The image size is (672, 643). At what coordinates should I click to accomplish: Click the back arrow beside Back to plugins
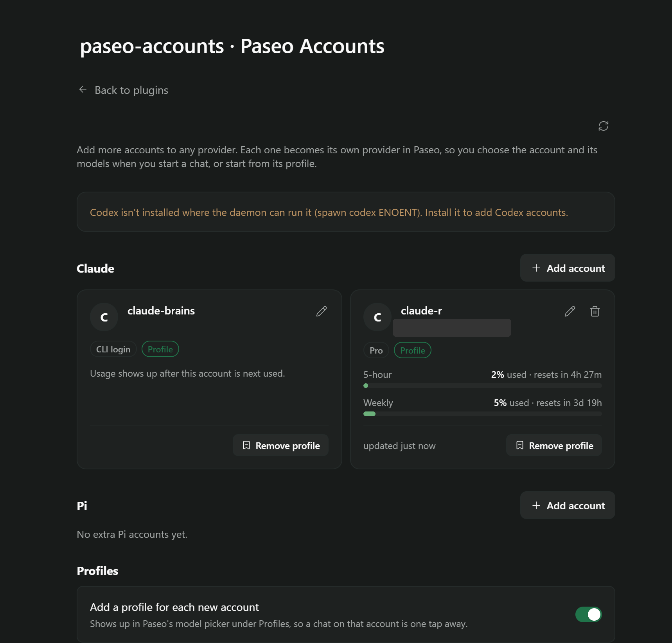83,90
